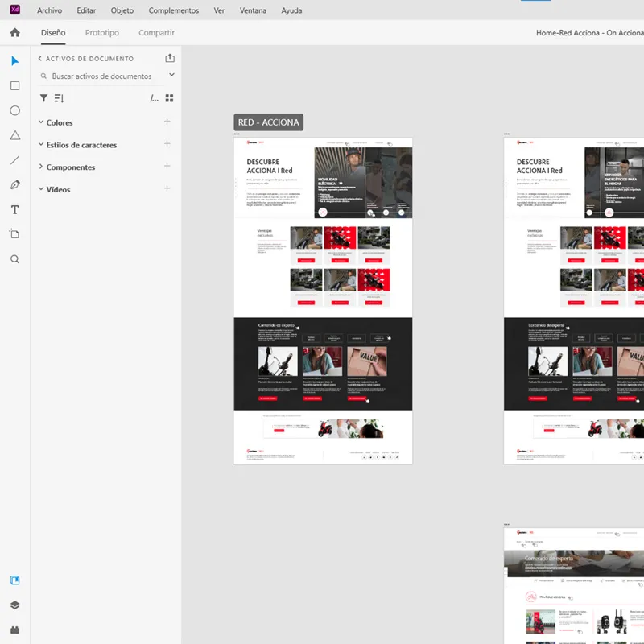The width and height of the screenshot is (644, 644).
Task: Go to the Home screen icon
Action: pyautogui.click(x=14, y=32)
